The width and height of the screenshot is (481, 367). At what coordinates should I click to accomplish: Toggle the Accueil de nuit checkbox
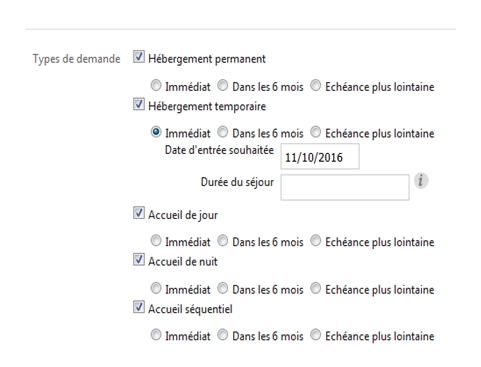coord(139,259)
